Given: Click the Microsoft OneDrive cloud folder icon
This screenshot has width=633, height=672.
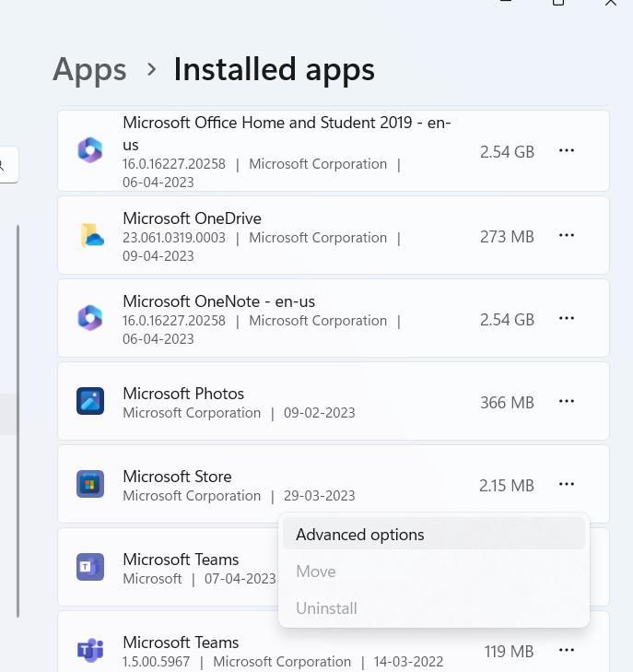Looking at the screenshot, I should click(90, 235).
